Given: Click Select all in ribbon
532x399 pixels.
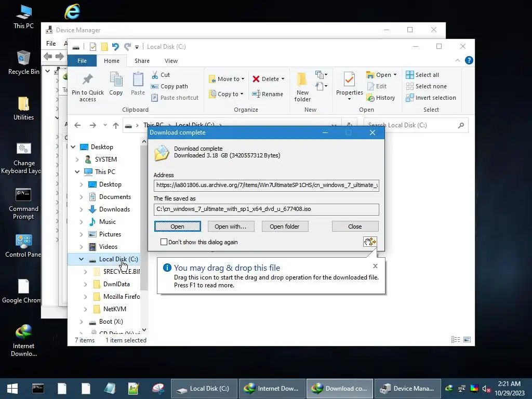Looking at the screenshot, I should pos(422,75).
